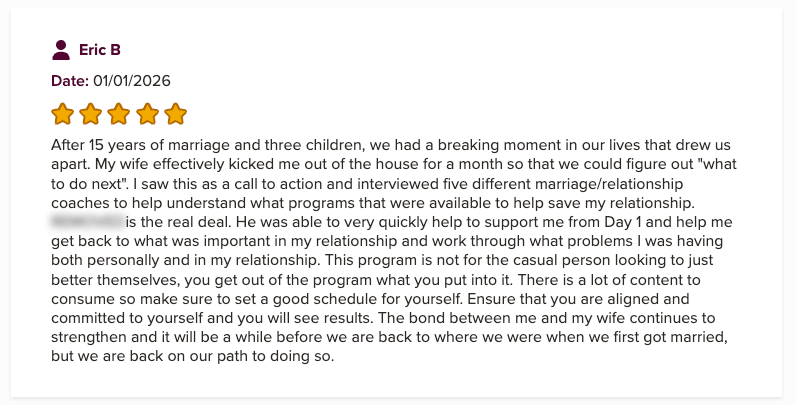This screenshot has height=405, width=796.
Task: Select the second rating star
Action: (90, 113)
